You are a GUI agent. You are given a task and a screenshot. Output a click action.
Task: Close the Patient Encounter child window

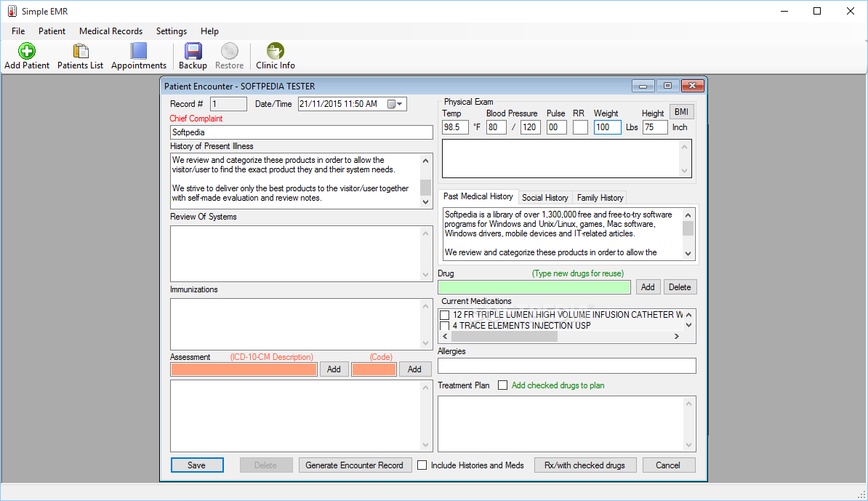click(693, 86)
